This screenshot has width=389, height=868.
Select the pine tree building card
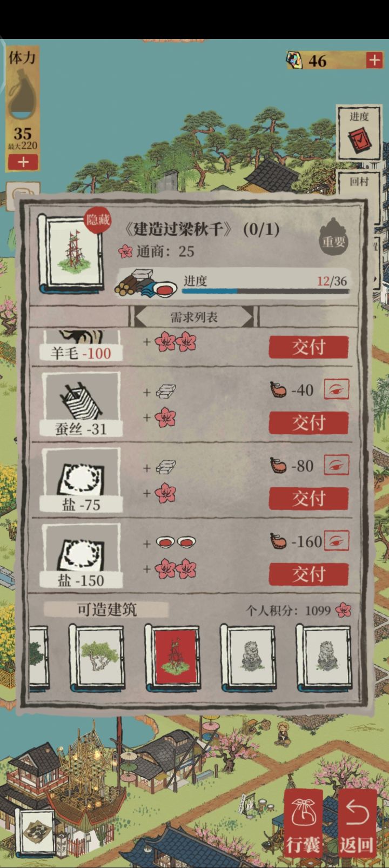pyautogui.click(x=97, y=659)
